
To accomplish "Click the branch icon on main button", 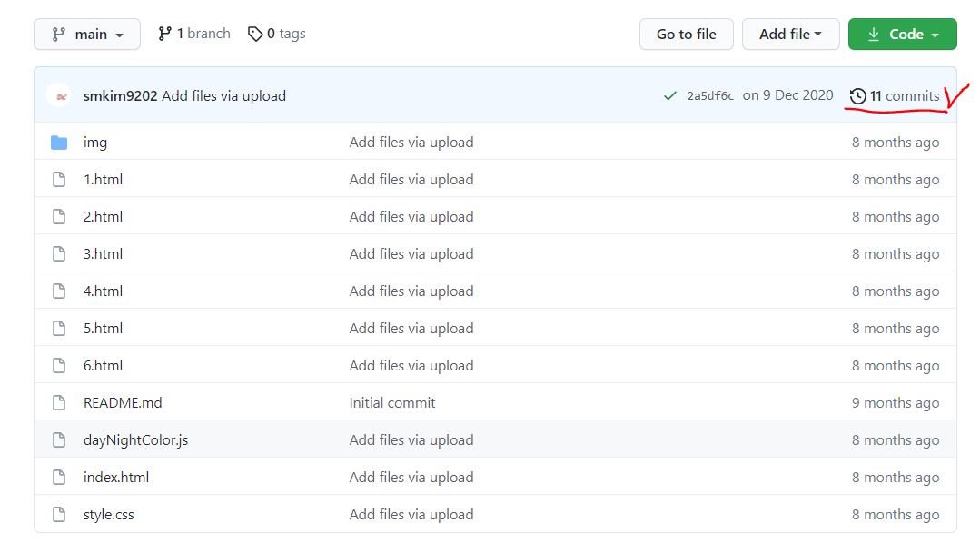I will (59, 35).
